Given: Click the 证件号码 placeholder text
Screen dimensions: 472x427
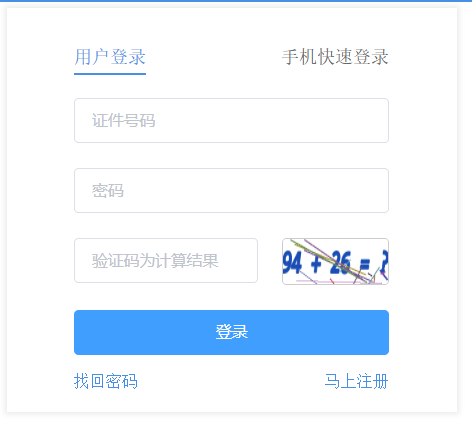Looking at the screenshot, I should point(124,120).
